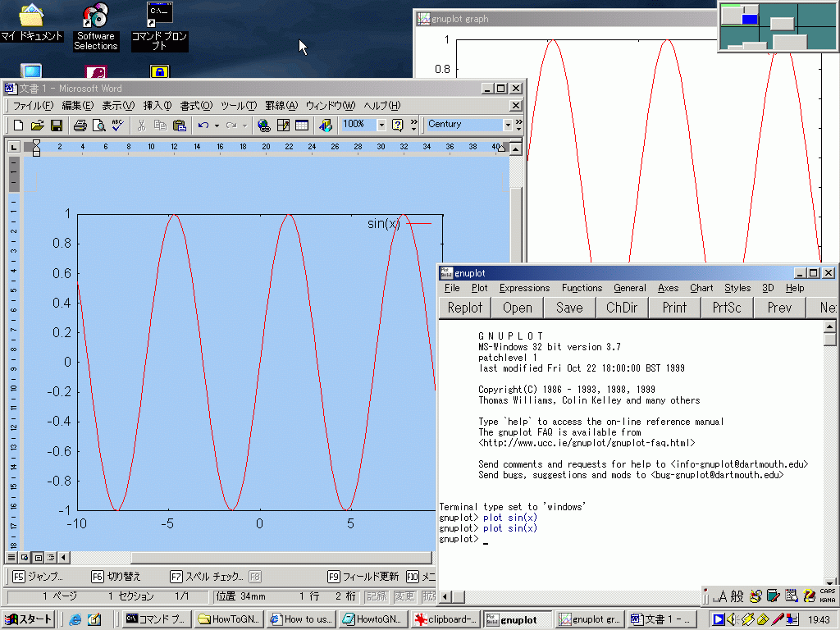Screen dimensions: 840x630
Task: Open the Century font name dropdown
Action: pyautogui.click(x=508, y=126)
